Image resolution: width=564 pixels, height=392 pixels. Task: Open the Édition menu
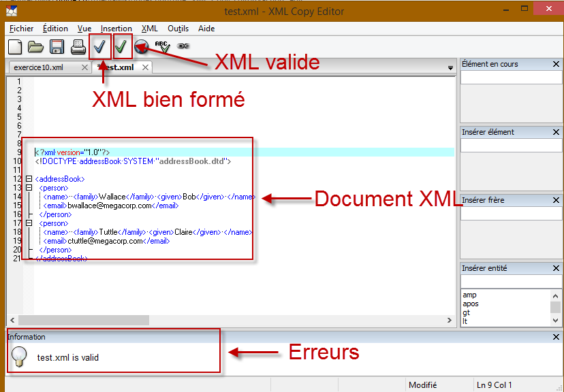click(x=55, y=29)
